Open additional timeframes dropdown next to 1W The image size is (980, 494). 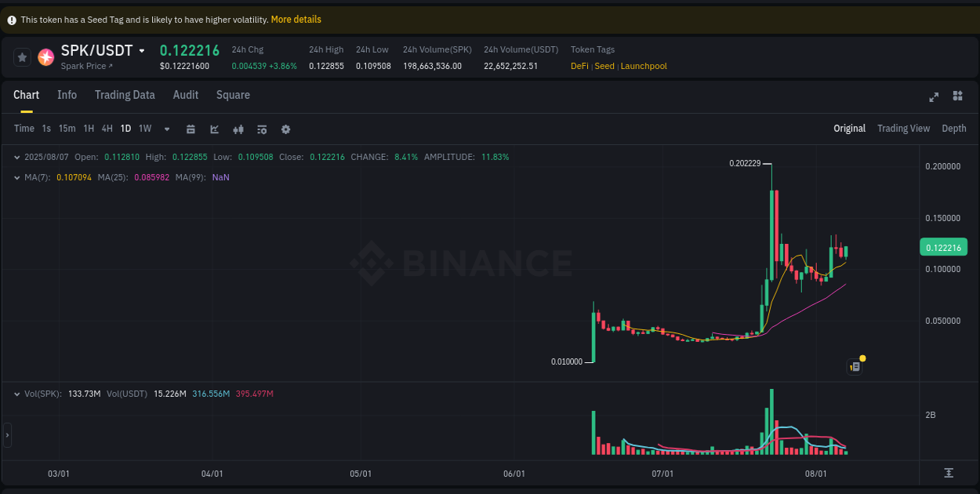click(166, 129)
